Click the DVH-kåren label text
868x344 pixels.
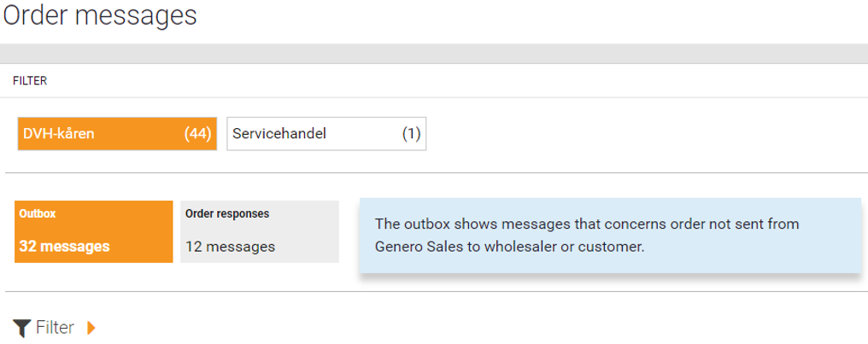point(59,134)
